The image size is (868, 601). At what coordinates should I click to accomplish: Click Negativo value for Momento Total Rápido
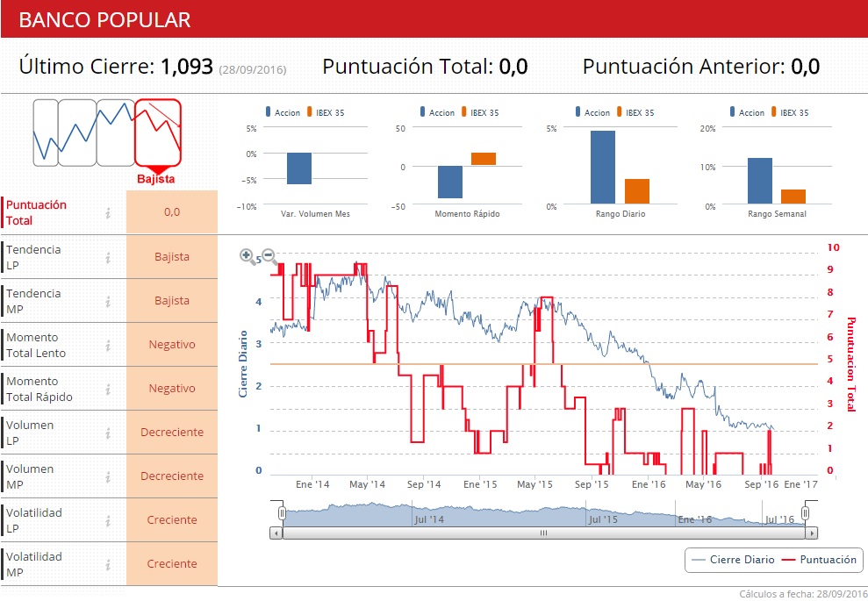pos(172,389)
